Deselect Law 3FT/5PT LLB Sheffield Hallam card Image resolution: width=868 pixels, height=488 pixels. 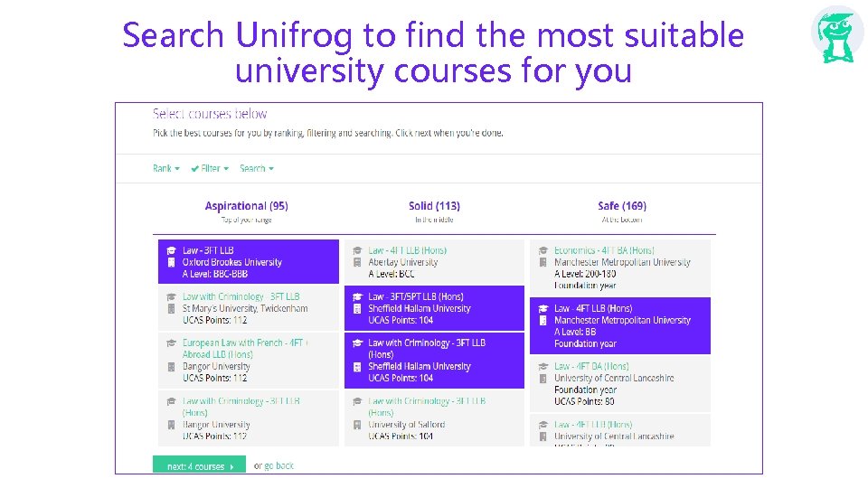click(x=434, y=308)
